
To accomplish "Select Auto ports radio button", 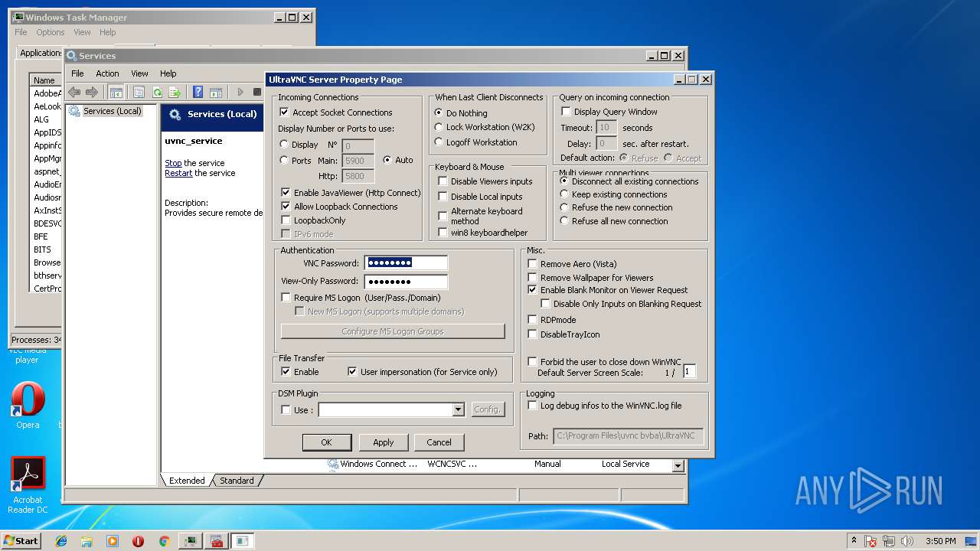I will point(387,160).
